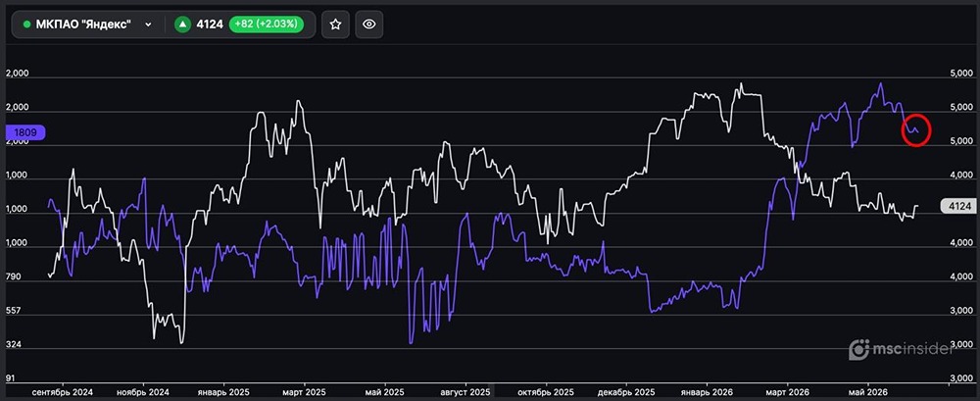Click the декабрь 2025 date label
This screenshot has width=980, height=401.
626,392
